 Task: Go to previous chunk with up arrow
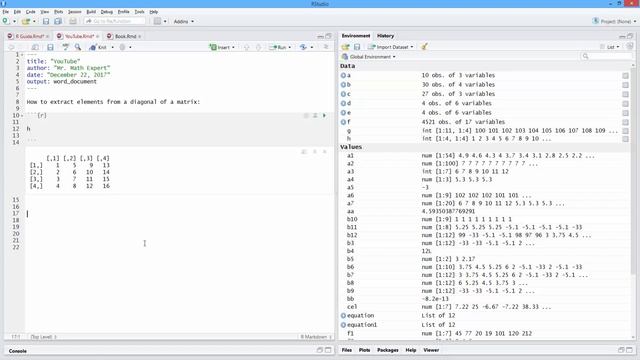click(247, 47)
